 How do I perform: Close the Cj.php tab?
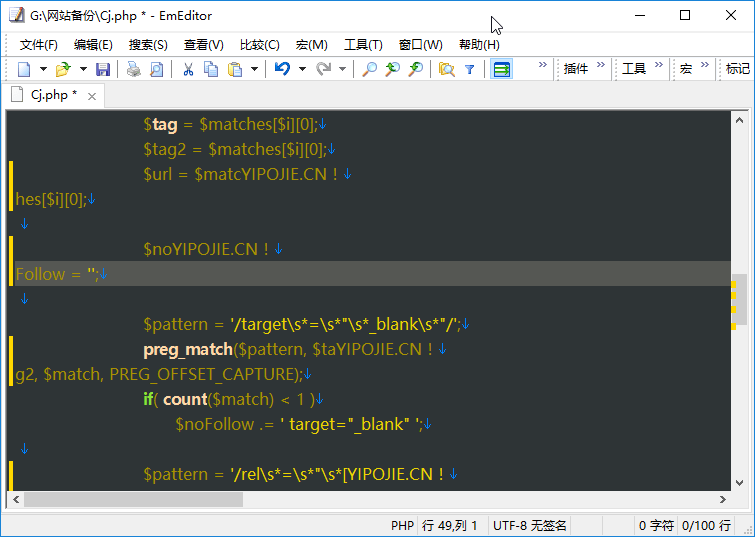tap(92, 96)
